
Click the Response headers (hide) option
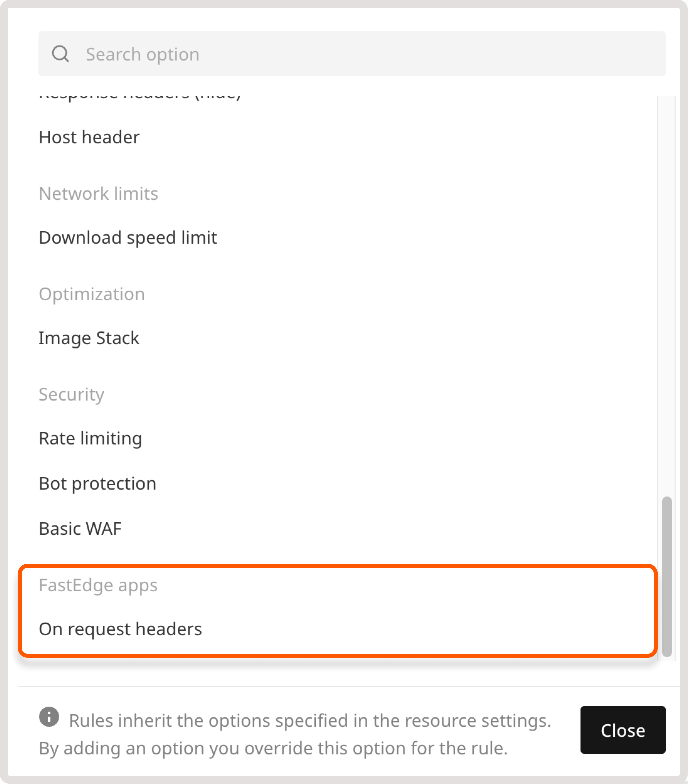pyautogui.click(x=140, y=94)
